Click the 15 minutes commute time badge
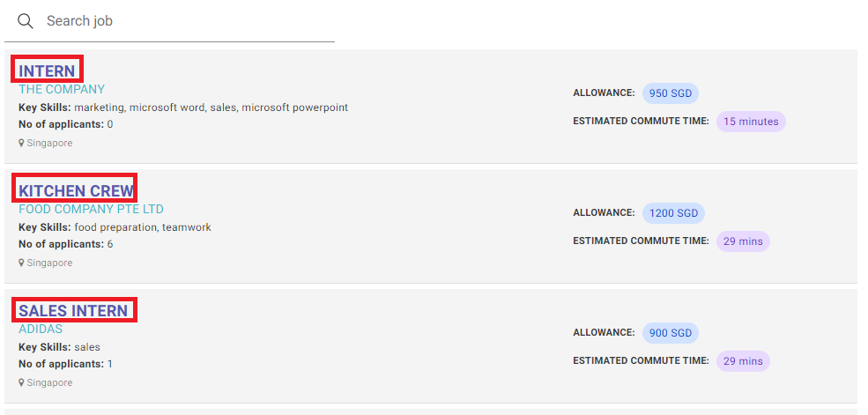The width and height of the screenshot is (868, 415). 751,122
